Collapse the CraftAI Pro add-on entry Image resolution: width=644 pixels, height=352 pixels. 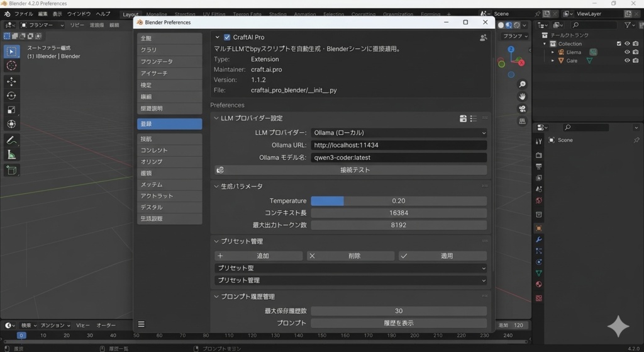click(x=217, y=37)
